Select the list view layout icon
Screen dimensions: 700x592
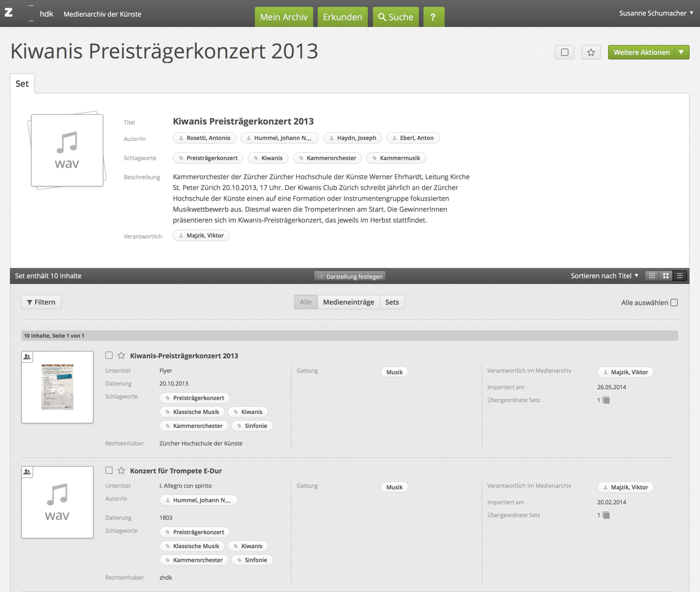pos(680,276)
